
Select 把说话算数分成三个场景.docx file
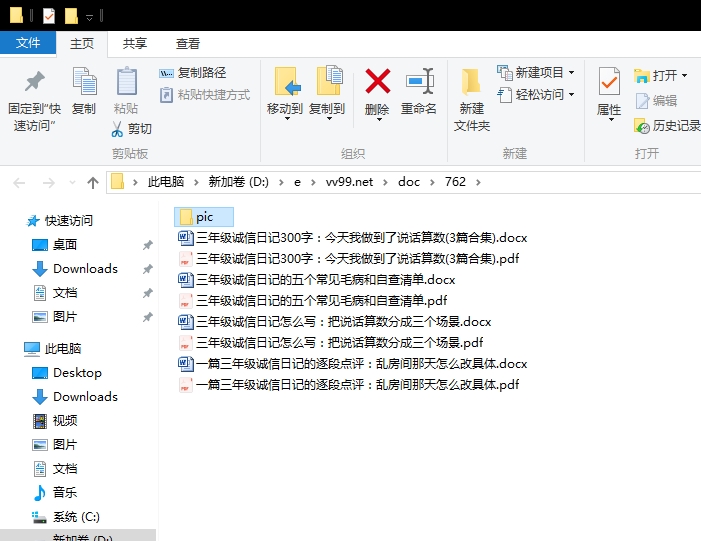point(334,321)
